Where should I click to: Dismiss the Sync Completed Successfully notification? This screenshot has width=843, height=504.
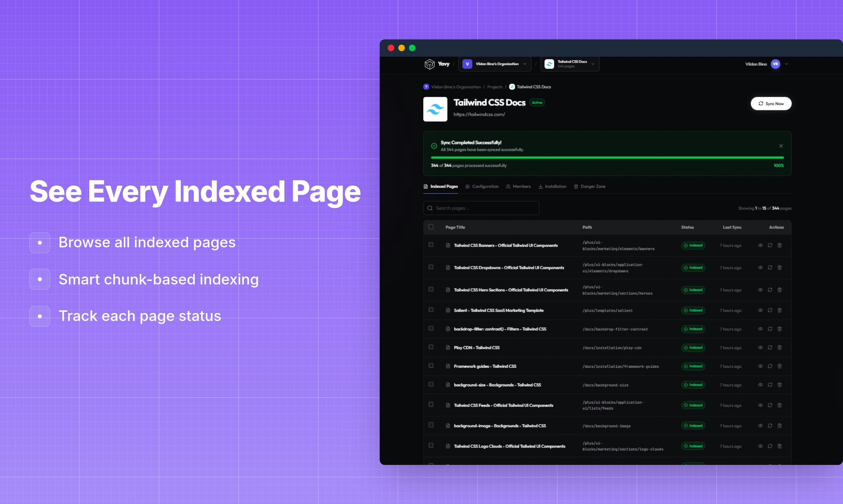coord(781,146)
